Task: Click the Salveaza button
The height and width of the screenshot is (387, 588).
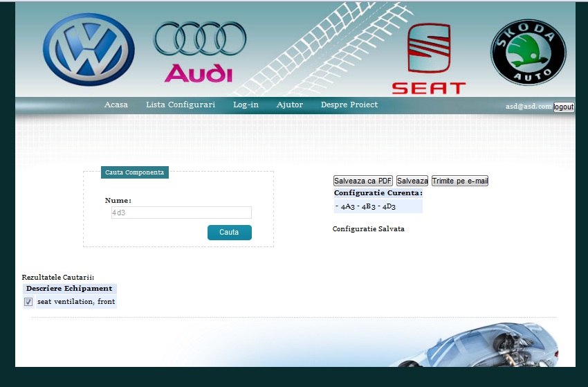Action: pyautogui.click(x=412, y=181)
